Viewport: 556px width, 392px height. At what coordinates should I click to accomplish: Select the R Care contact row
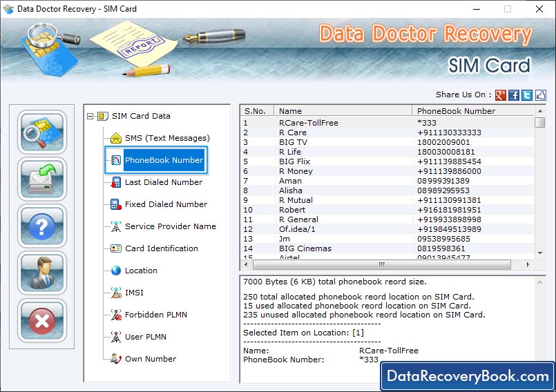tap(387, 133)
